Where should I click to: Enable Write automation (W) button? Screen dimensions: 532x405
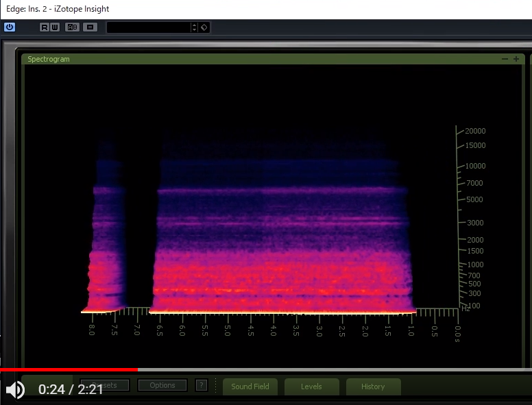click(55, 27)
